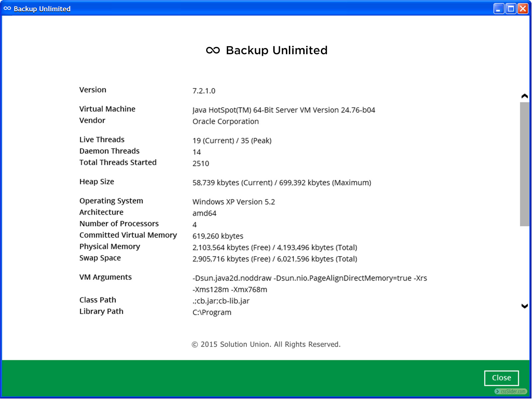This screenshot has height=399, width=532.
Task: Click the Java HotSpot virtual machine text
Action: [x=284, y=110]
